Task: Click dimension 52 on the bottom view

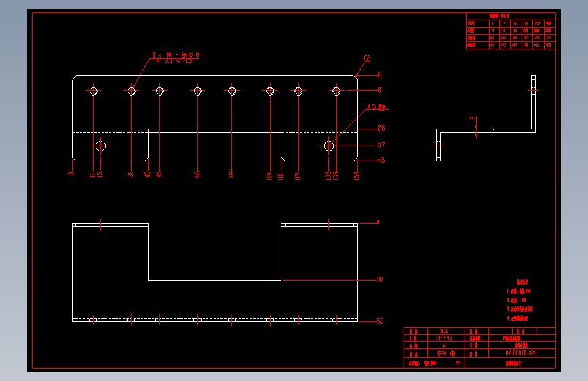Action: pos(380,321)
